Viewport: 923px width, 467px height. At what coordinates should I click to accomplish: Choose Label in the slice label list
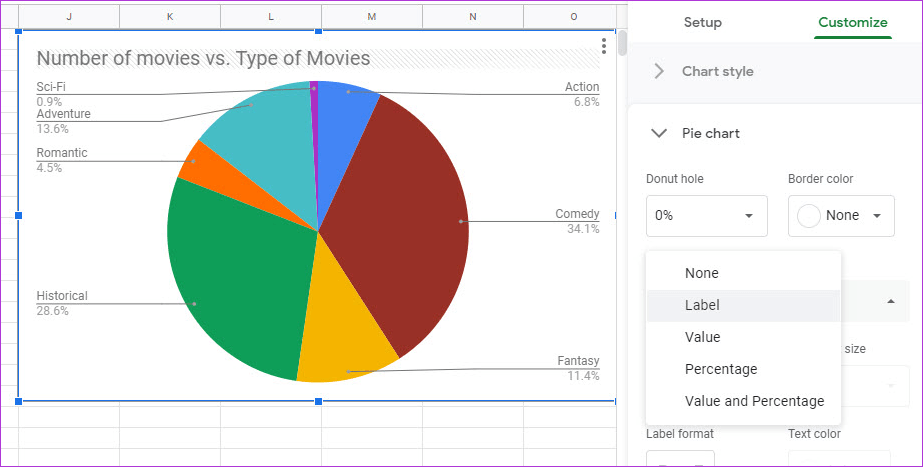pos(702,305)
